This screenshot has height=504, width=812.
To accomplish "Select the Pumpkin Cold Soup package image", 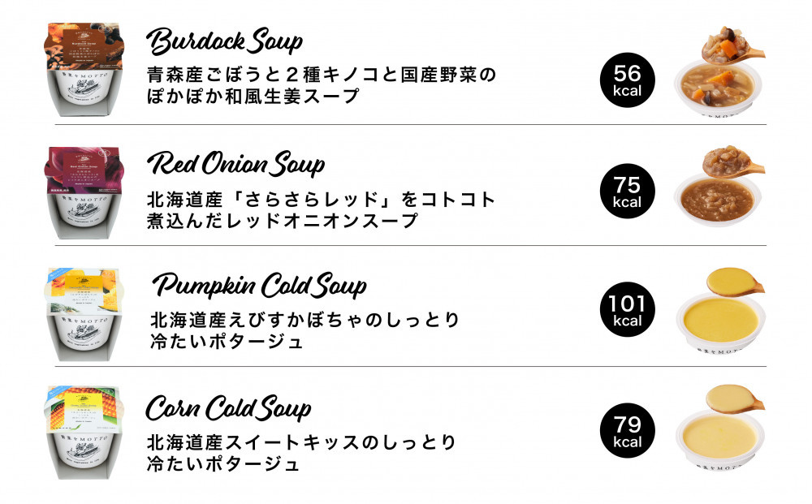I will [84, 314].
